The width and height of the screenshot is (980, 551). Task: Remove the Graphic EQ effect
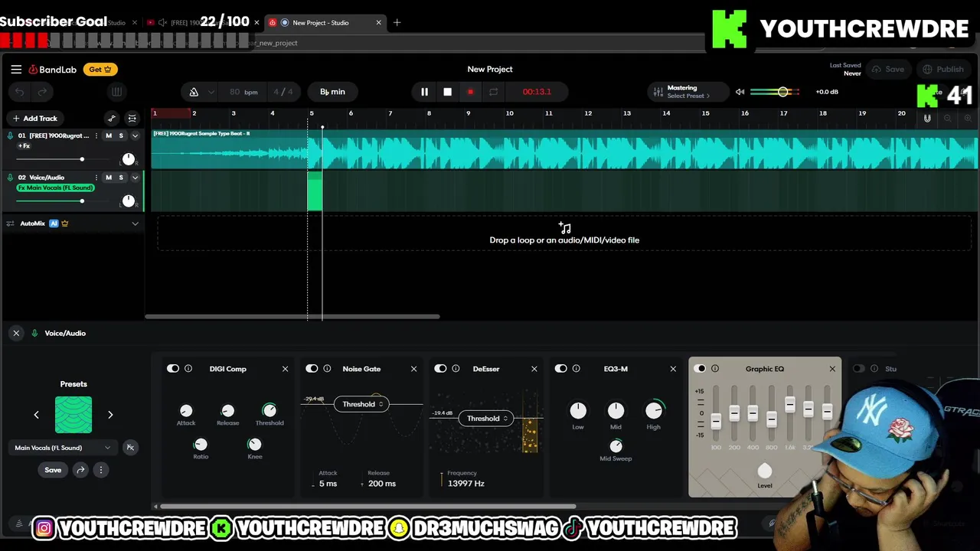pyautogui.click(x=832, y=369)
